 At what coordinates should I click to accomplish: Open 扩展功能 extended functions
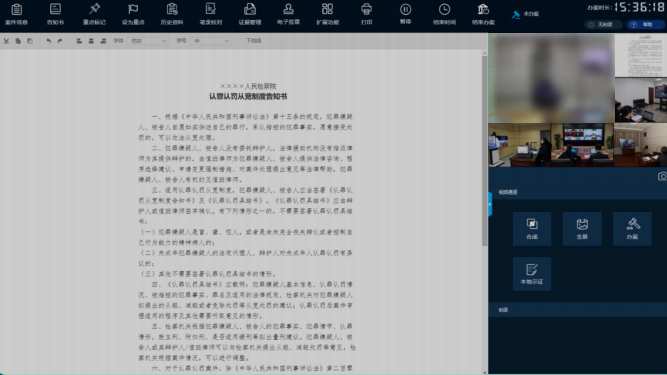tap(328, 14)
